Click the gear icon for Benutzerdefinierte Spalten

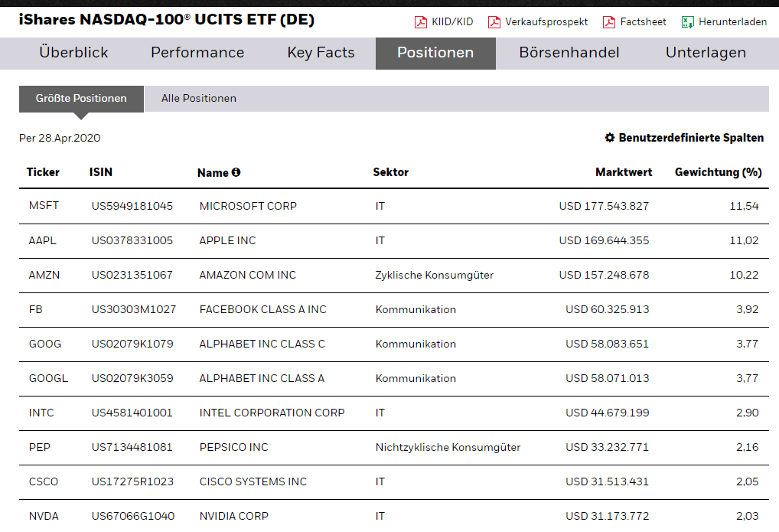click(x=610, y=138)
